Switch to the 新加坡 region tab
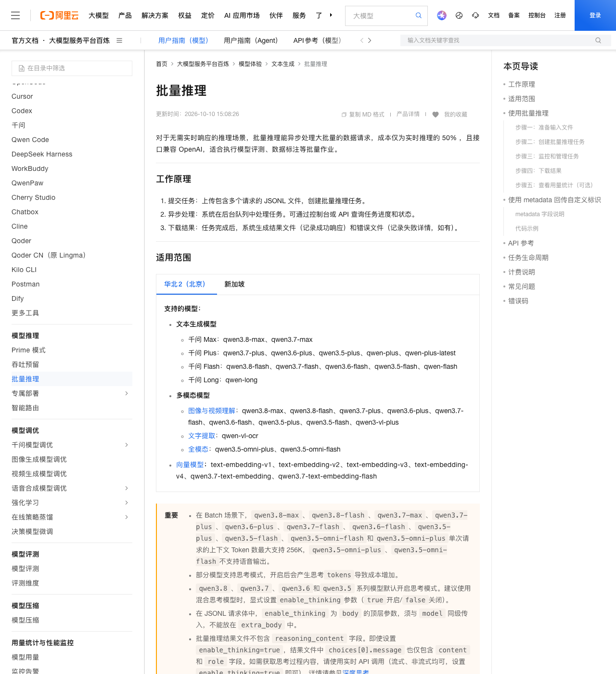This screenshot has height=674, width=616. pos(234,284)
